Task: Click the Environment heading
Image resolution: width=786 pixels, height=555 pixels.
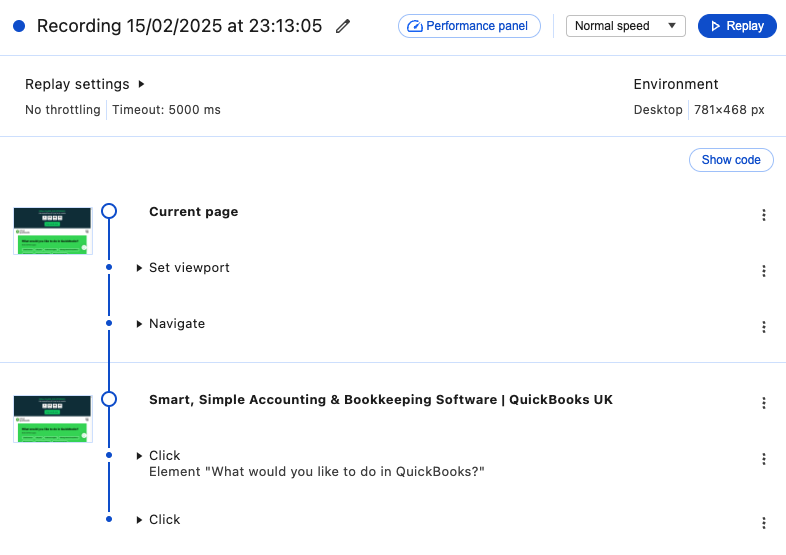Action: pos(676,84)
